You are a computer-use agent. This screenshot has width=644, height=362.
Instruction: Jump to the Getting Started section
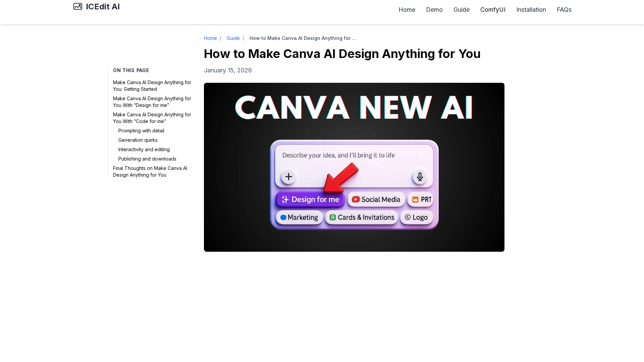152,86
